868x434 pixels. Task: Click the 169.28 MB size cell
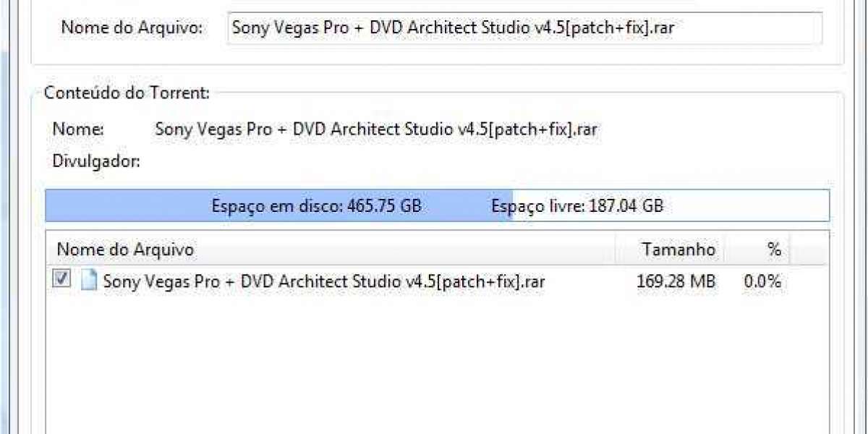[x=676, y=281]
